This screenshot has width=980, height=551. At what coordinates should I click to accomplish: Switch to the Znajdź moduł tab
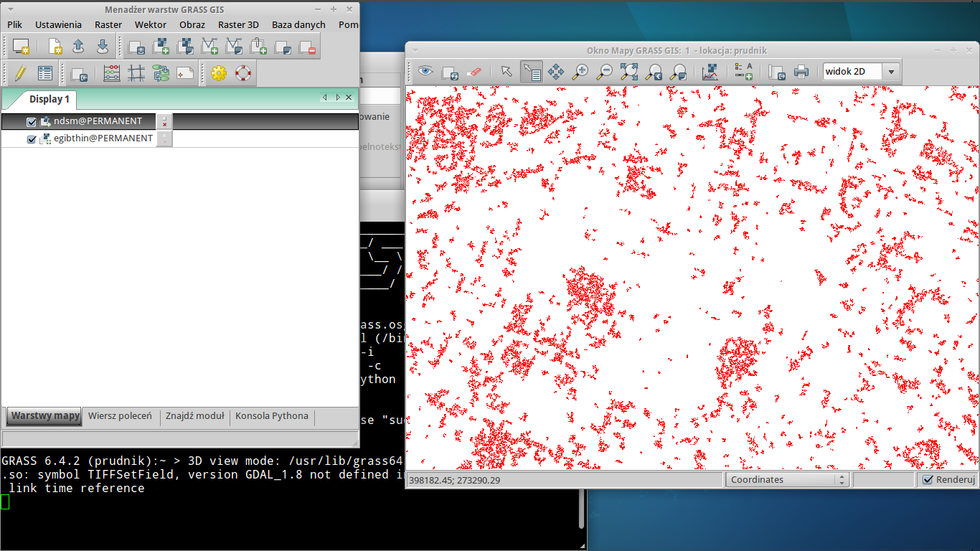click(194, 416)
